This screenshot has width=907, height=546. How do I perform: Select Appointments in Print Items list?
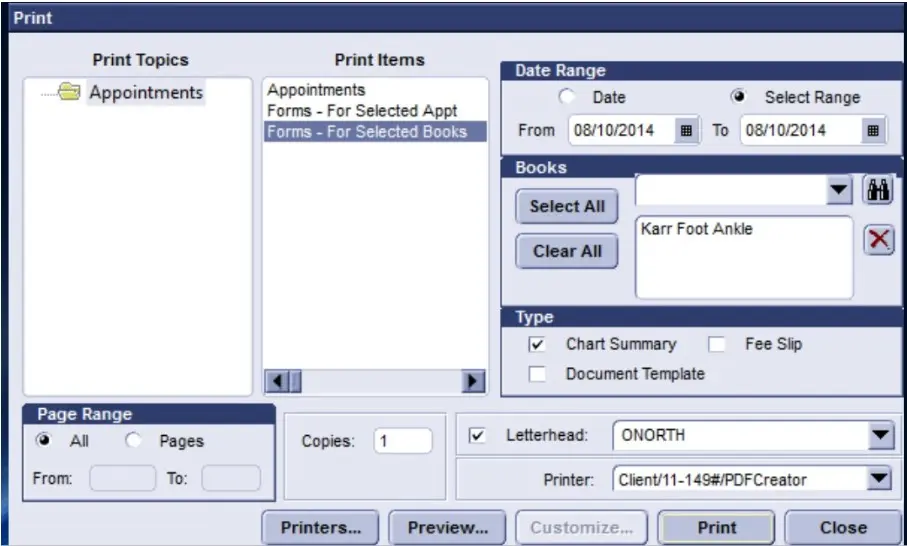point(316,90)
